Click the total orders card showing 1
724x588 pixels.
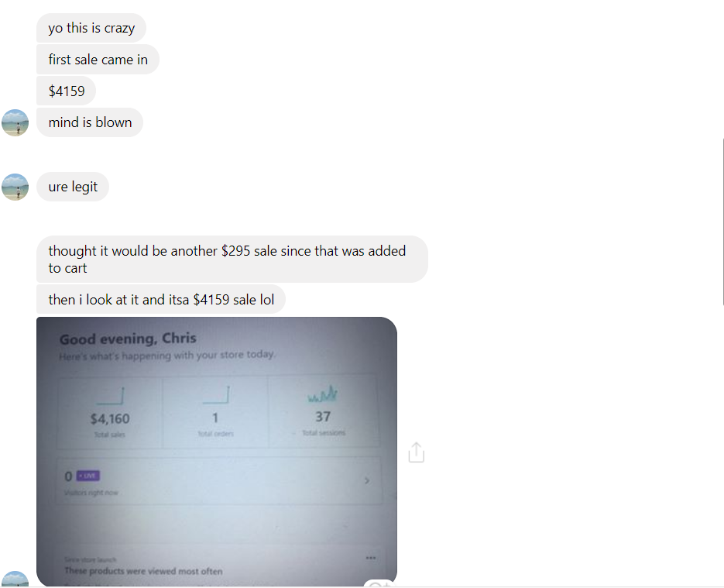click(215, 412)
